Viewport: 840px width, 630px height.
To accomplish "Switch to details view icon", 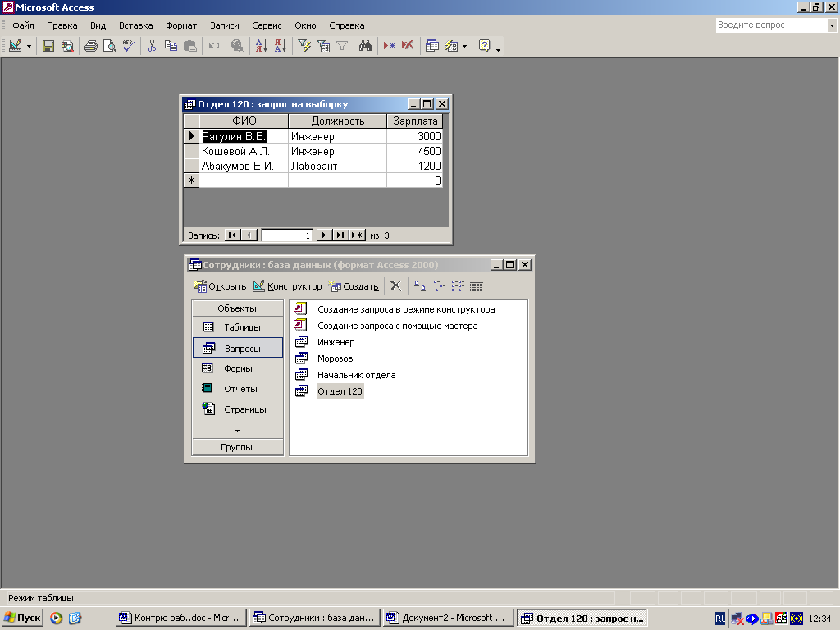I will (477, 286).
